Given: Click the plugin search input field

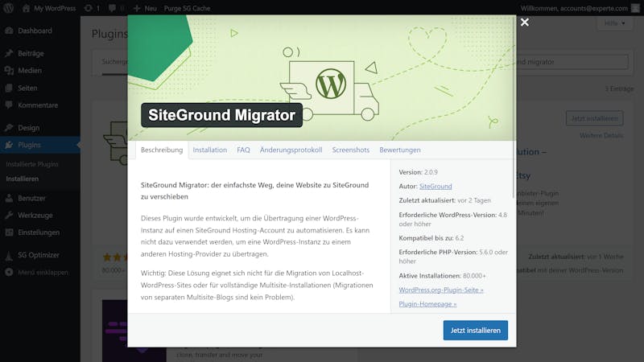Looking at the screenshot, I should tap(572, 62).
